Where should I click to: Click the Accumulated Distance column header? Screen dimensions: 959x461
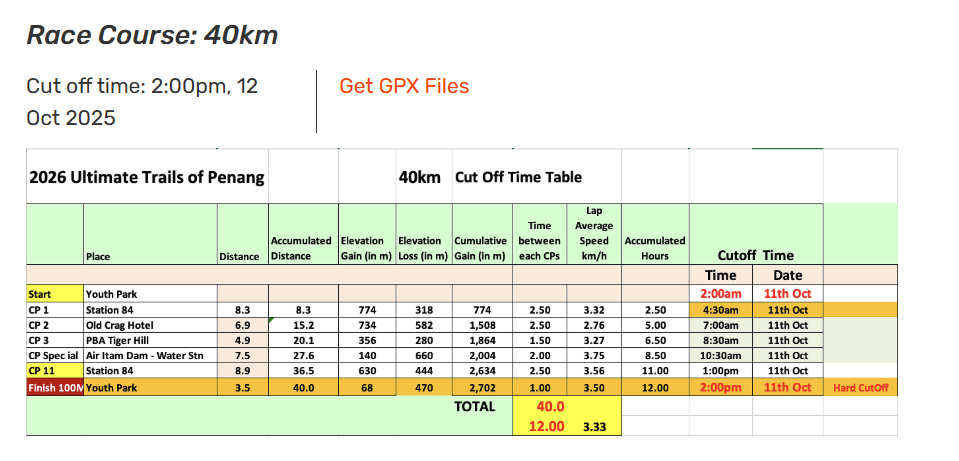click(301, 248)
